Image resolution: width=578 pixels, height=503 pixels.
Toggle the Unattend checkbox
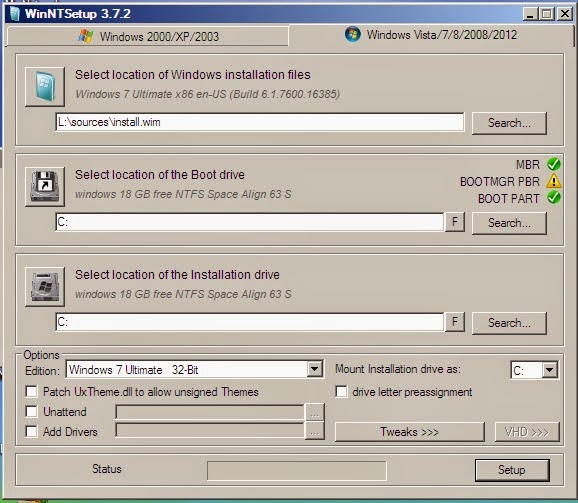[32, 411]
